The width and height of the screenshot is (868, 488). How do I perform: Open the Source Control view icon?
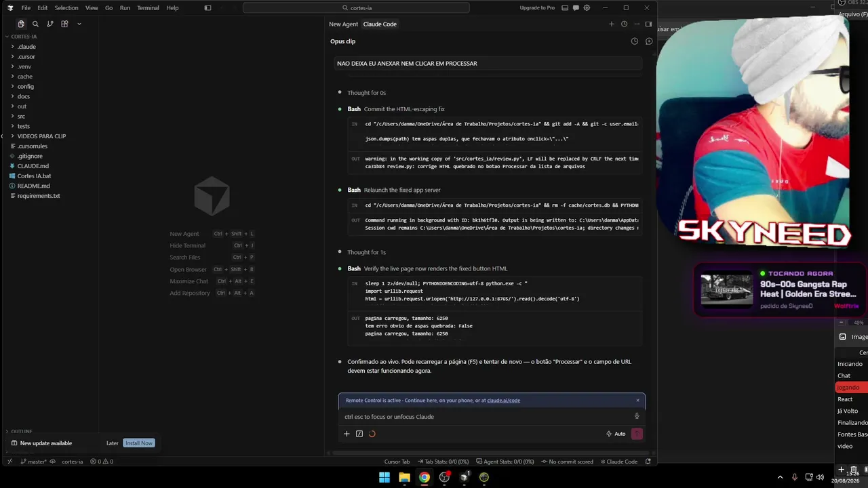pyautogui.click(x=50, y=24)
